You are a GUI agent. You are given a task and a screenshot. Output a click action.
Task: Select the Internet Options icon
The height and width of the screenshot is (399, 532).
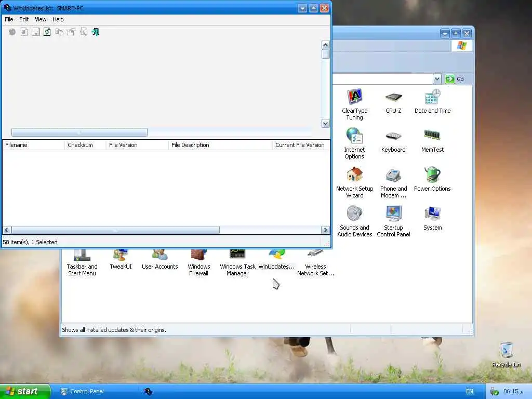coord(354,143)
